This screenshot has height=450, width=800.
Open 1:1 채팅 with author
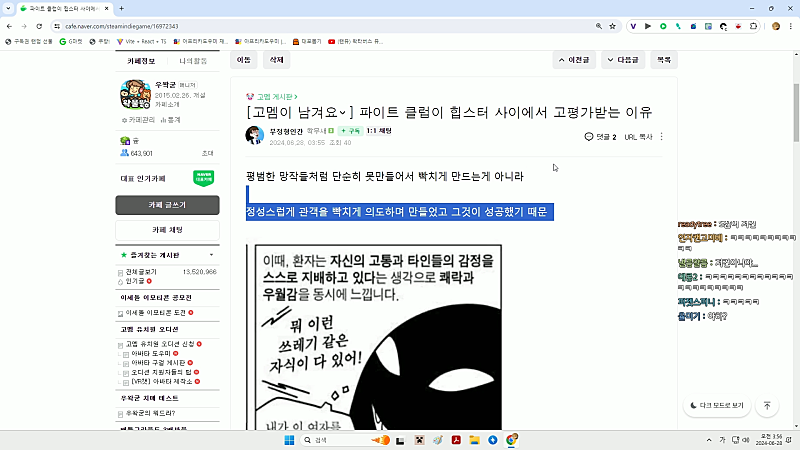click(x=379, y=131)
